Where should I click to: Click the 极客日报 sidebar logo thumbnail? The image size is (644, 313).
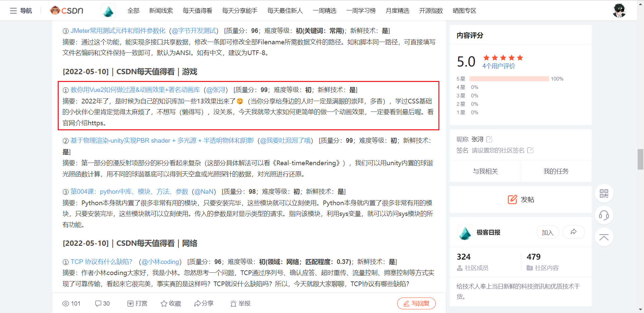(465, 232)
